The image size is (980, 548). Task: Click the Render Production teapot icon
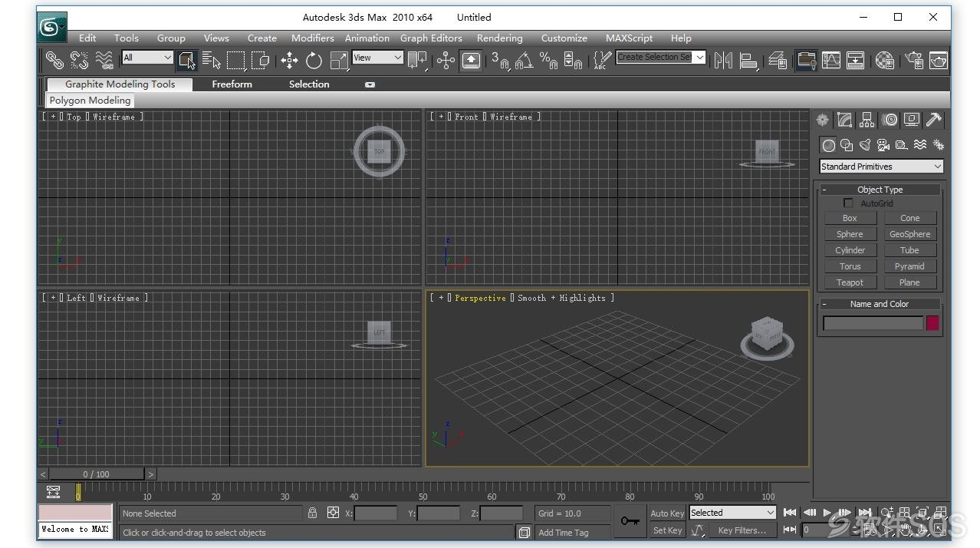click(x=939, y=60)
